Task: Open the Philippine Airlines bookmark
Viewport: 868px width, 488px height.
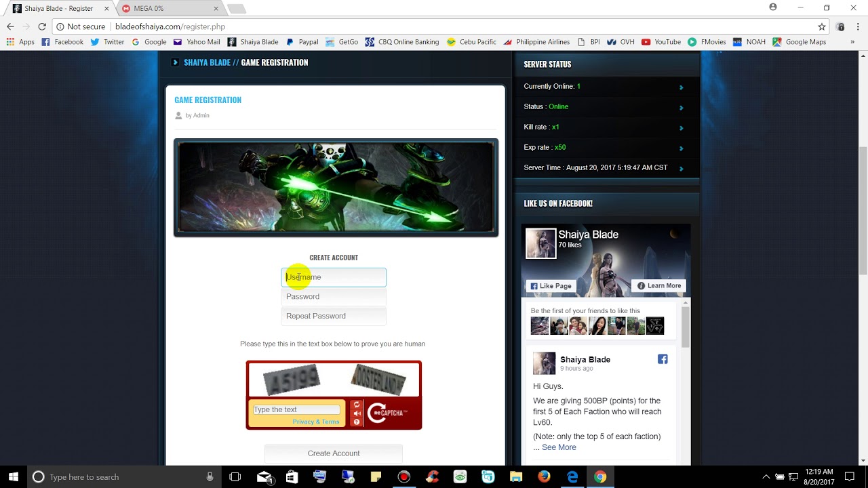Action: pos(536,42)
